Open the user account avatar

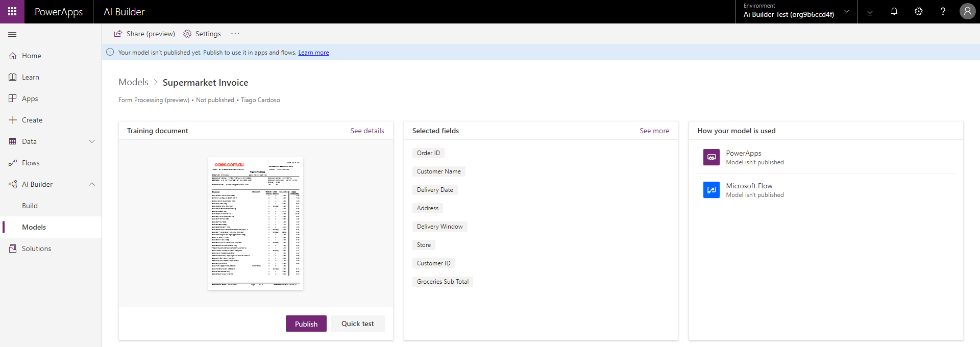point(967,11)
